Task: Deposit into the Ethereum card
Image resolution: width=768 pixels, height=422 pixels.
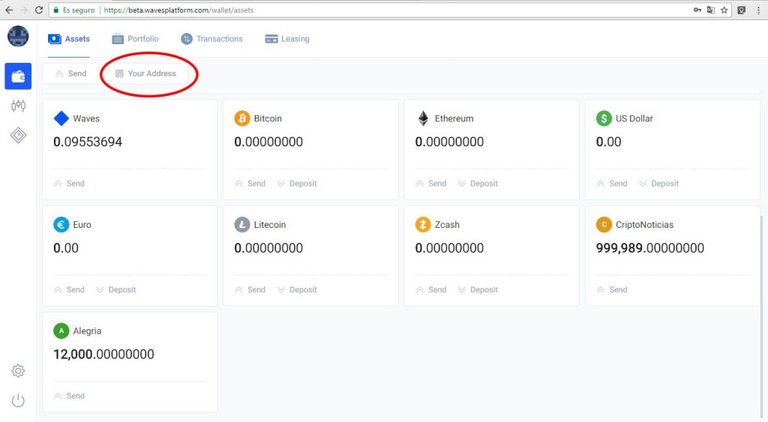Action: (478, 184)
